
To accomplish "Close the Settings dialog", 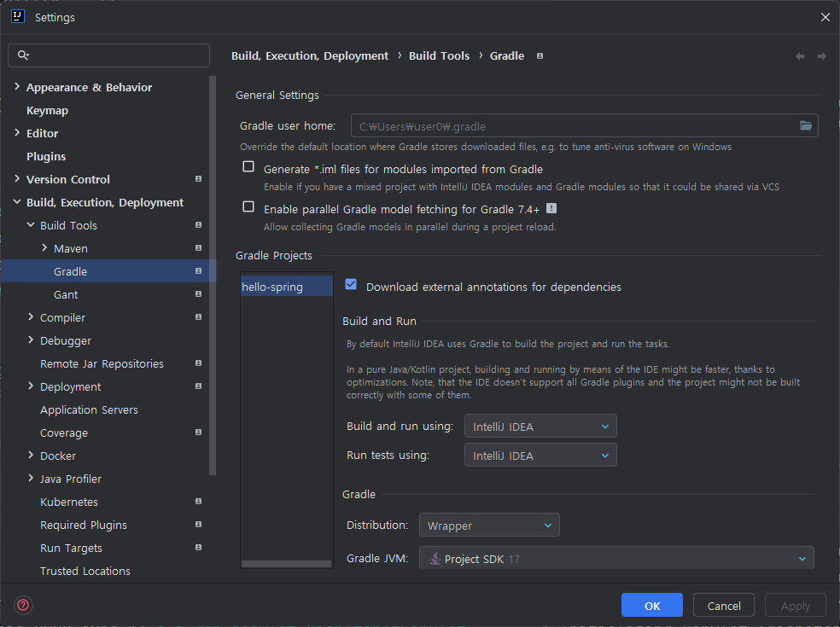I will [825, 17].
